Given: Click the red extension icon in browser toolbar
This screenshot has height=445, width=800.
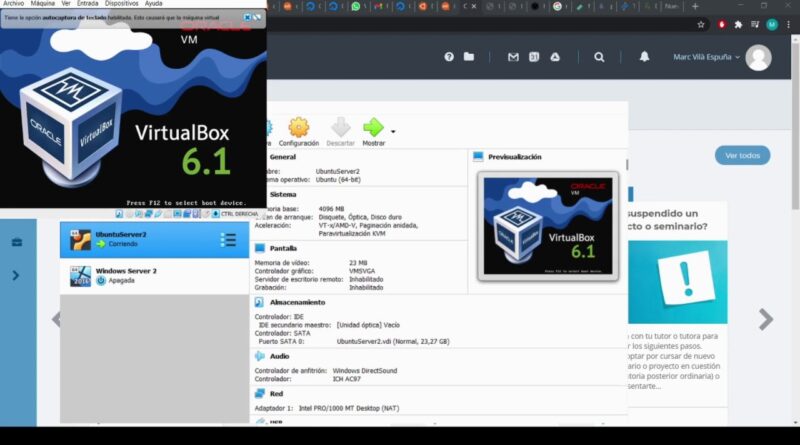Looking at the screenshot, I should click(721, 24).
